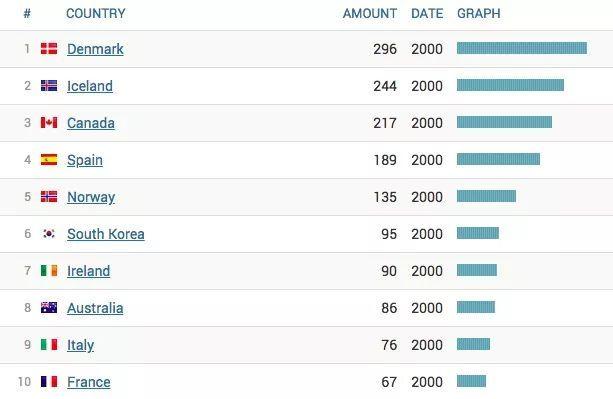Open the Denmark country link
This screenshot has width=613, height=399.
pos(95,49)
